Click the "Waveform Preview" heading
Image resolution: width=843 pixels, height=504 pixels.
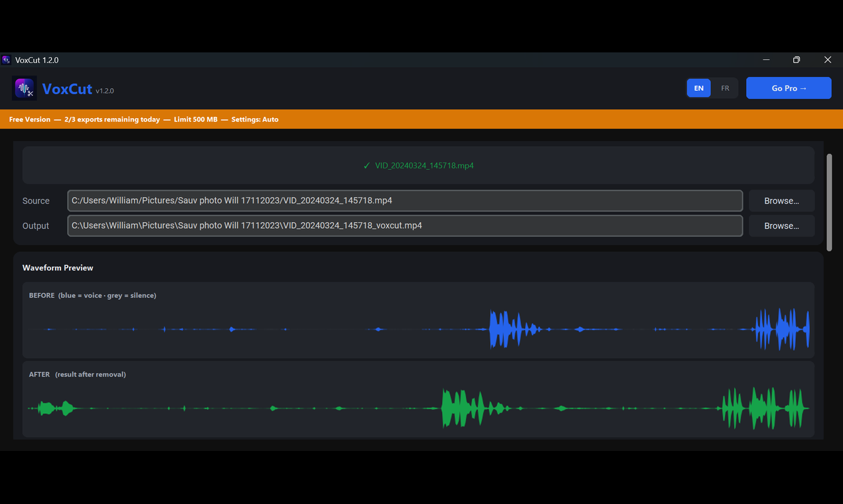tap(58, 268)
